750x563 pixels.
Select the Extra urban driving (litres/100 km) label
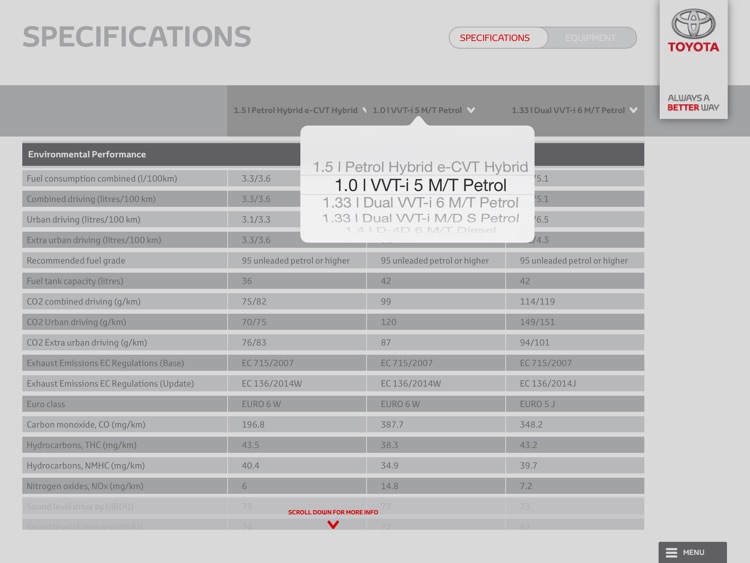[94, 240]
